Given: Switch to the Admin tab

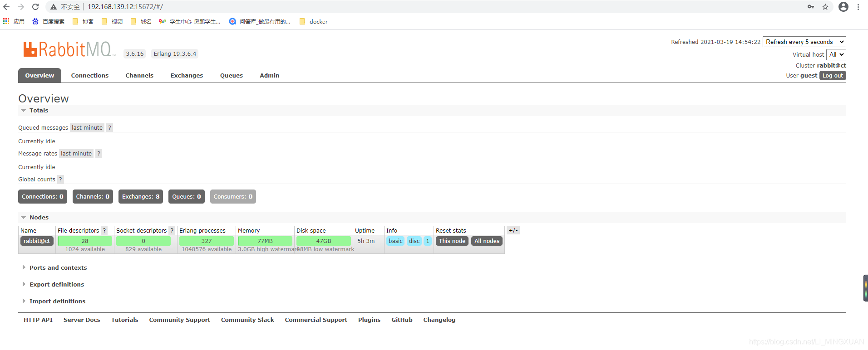Looking at the screenshot, I should 270,75.
